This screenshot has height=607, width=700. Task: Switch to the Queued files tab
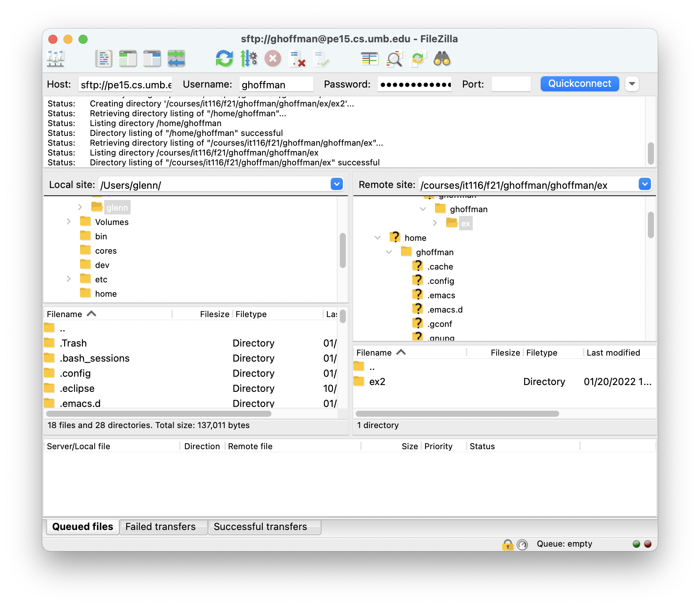click(83, 527)
